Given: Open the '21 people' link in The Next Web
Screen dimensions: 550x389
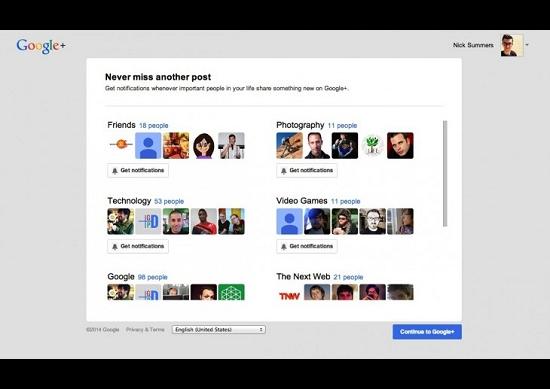Looking at the screenshot, I should pos(348,277).
